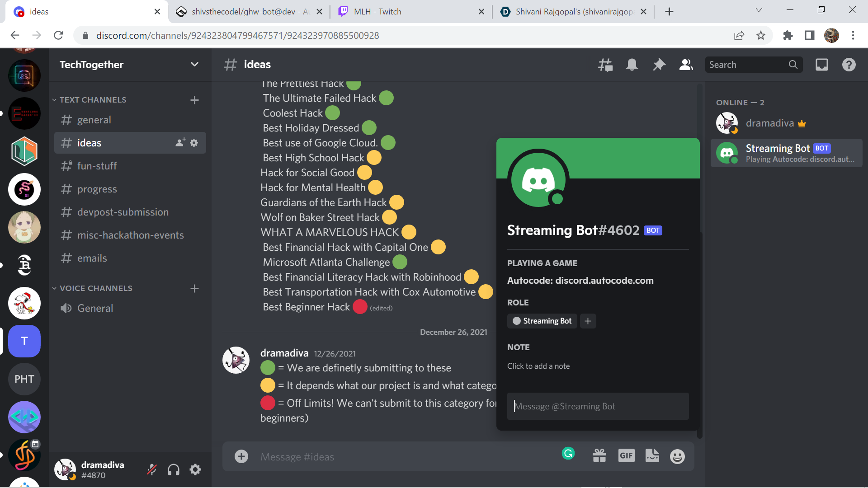Open the Threads icon in channel header
Image resolution: width=868 pixels, height=488 pixels.
(x=605, y=65)
